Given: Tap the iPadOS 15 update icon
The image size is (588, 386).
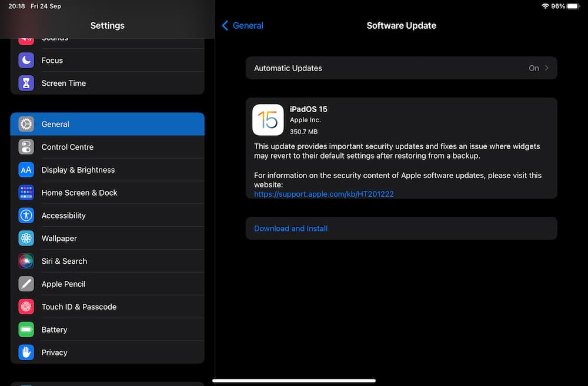Looking at the screenshot, I should coord(268,120).
